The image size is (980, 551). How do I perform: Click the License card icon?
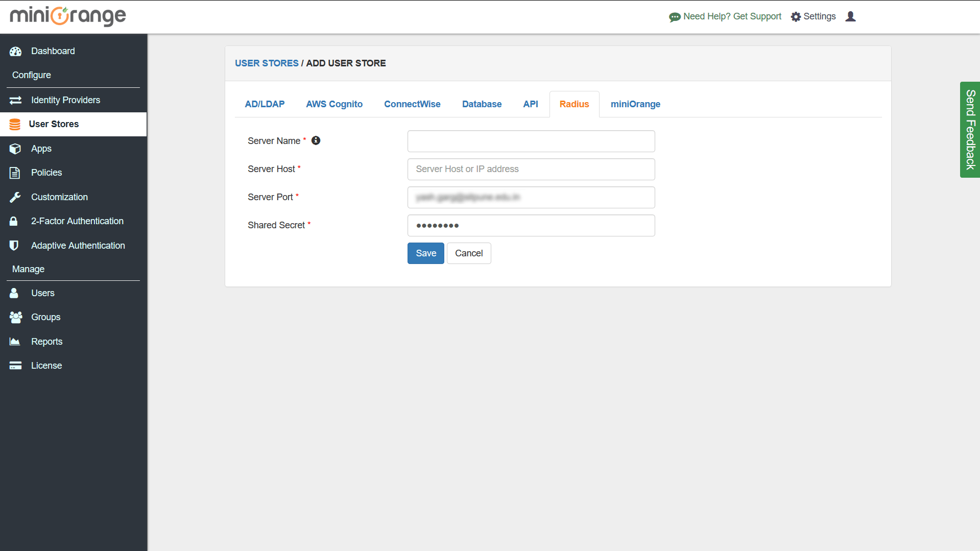coord(15,366)
